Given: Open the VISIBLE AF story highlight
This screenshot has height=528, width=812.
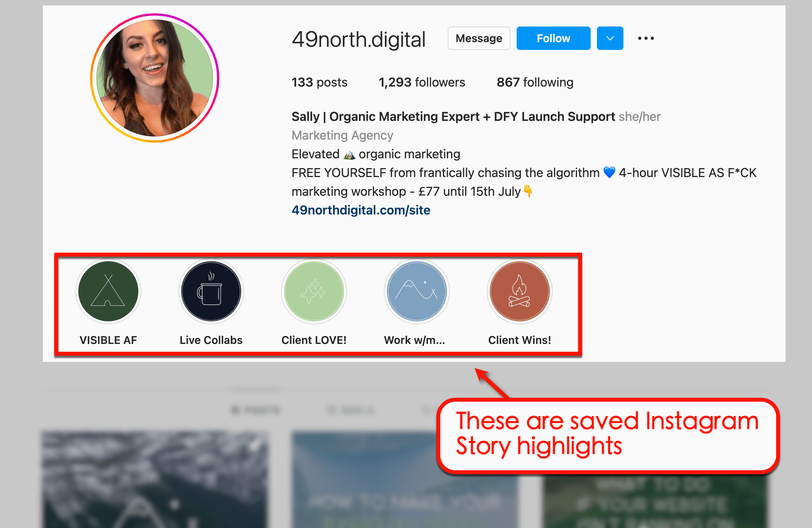Looking at the screenshot, I should tap(108, 291).
